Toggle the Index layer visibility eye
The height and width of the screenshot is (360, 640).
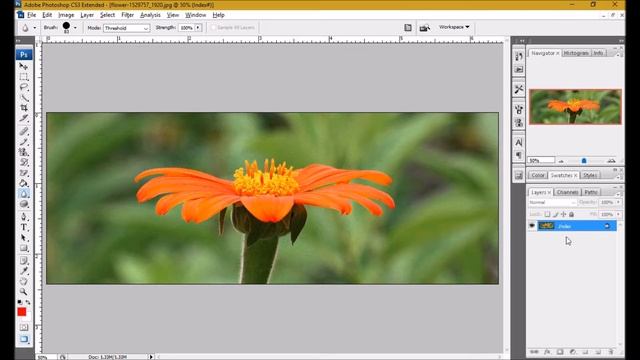click(532, 226)
